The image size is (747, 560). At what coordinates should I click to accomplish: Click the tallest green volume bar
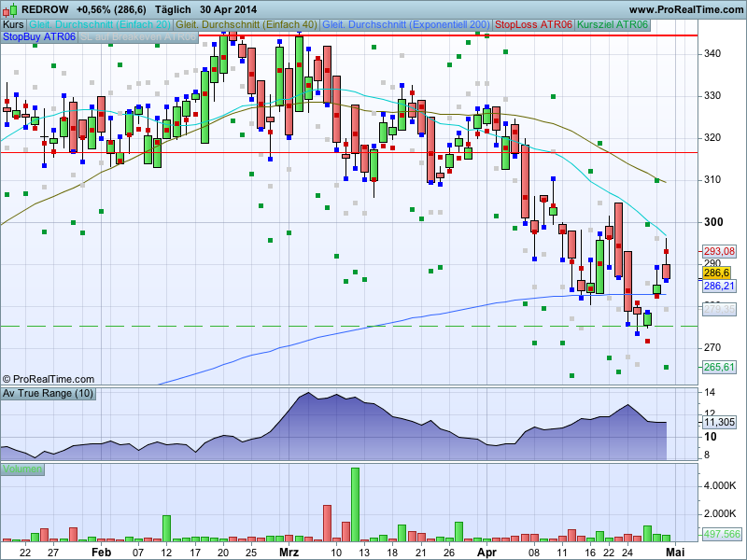pos(355,504)
